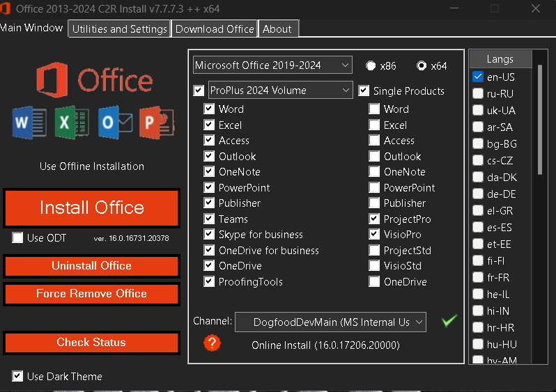This screenshot has width=556, height=392.
Task: Click the Use Offline Installation label
Action: (92, 166)
